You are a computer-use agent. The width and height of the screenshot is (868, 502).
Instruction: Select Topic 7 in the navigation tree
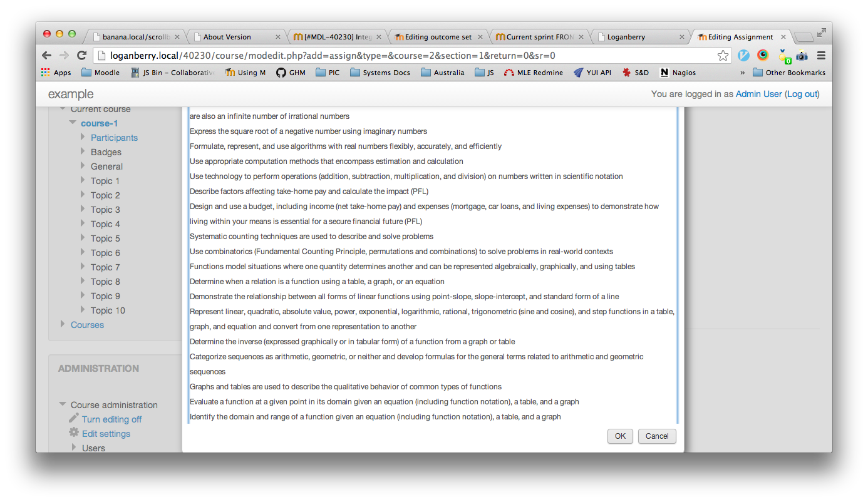(105, 267)
